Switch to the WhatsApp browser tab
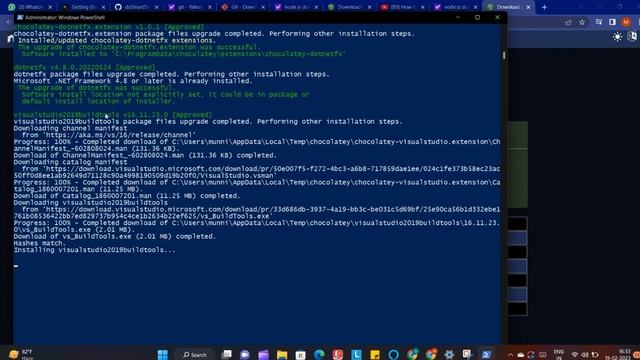Viewport: 640px width, 360px height. [x=30, y=7]
